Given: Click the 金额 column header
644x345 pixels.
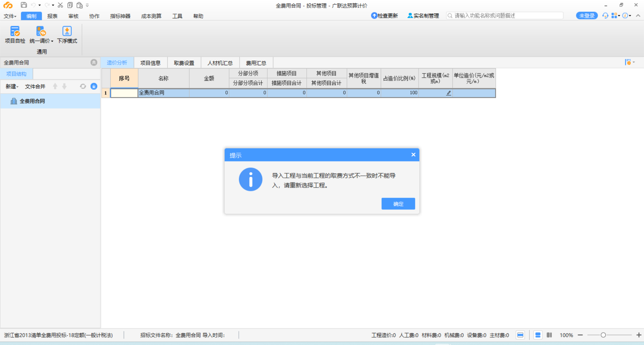Looking at the screenshot, I should click(x=209, y=78).
